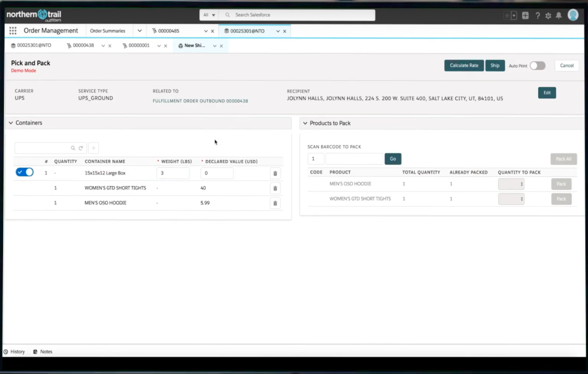
Task: Close the 00025301@NTO workspace tab
Action: tap(285, 31)
